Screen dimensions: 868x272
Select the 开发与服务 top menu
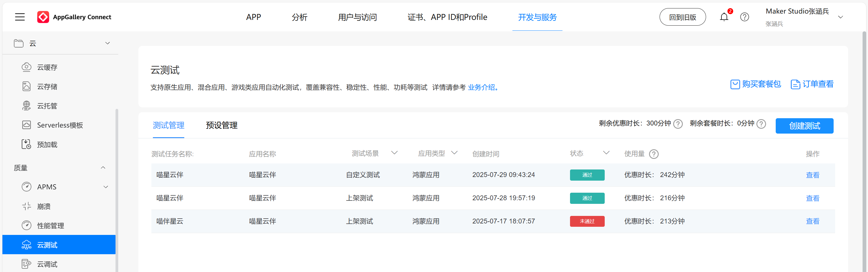click(537, 17)
